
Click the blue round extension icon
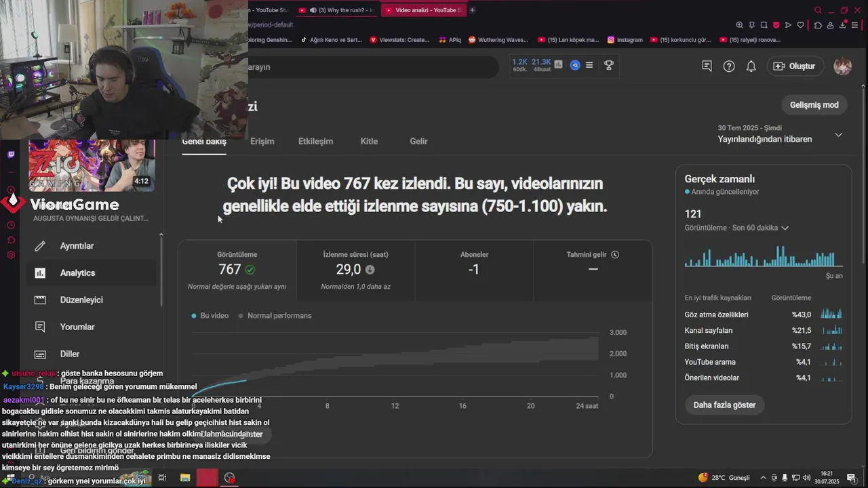(575, 65)
